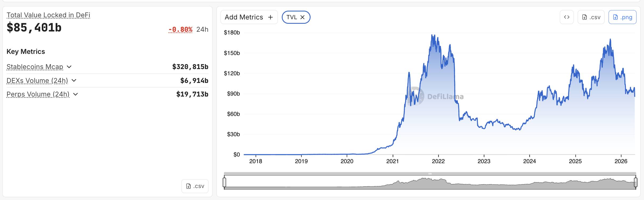This screenshot has width=644, height=200.
Task: Click the -0.80% 24h change value
Action: 180,29
